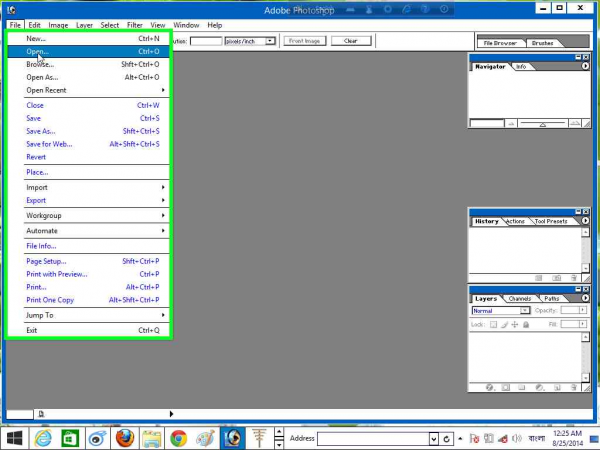Switch to the Paths tab

pos(551,298)
